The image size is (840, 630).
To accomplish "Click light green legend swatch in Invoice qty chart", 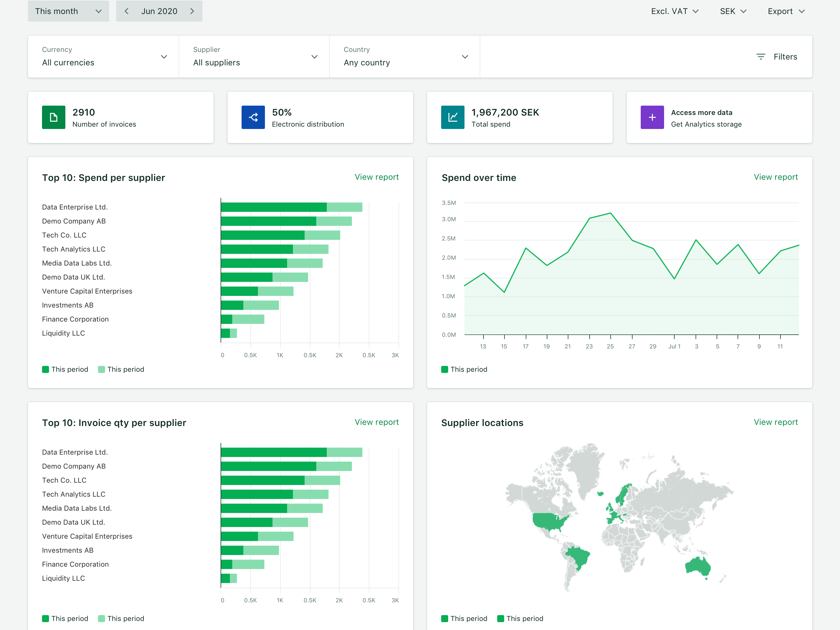I will click(102, 618).
